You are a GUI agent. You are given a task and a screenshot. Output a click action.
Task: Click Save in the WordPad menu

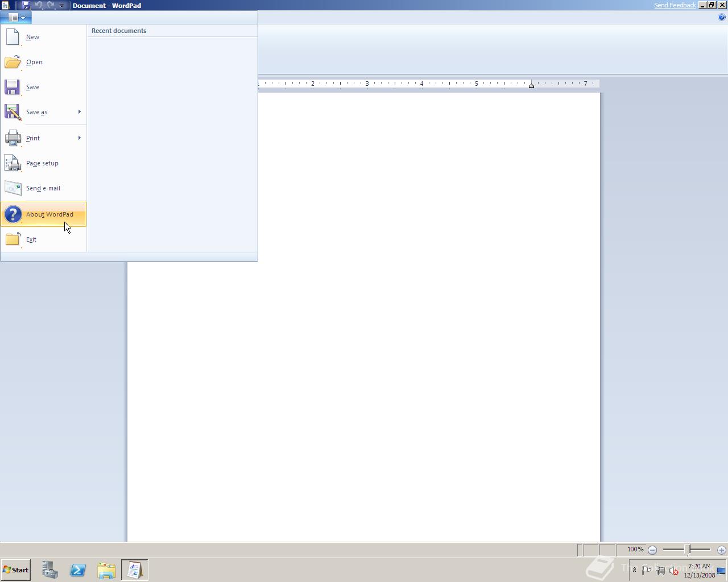43,87
